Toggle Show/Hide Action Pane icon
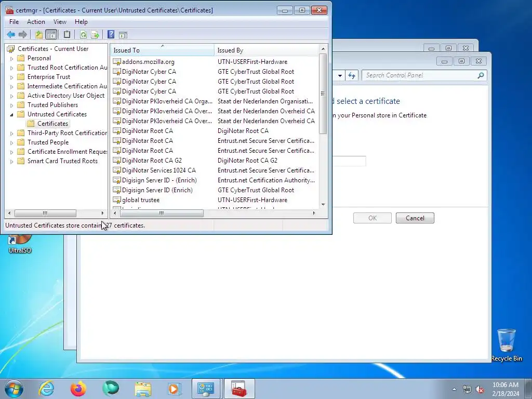 pyautogui.click(x=123, y=35)
